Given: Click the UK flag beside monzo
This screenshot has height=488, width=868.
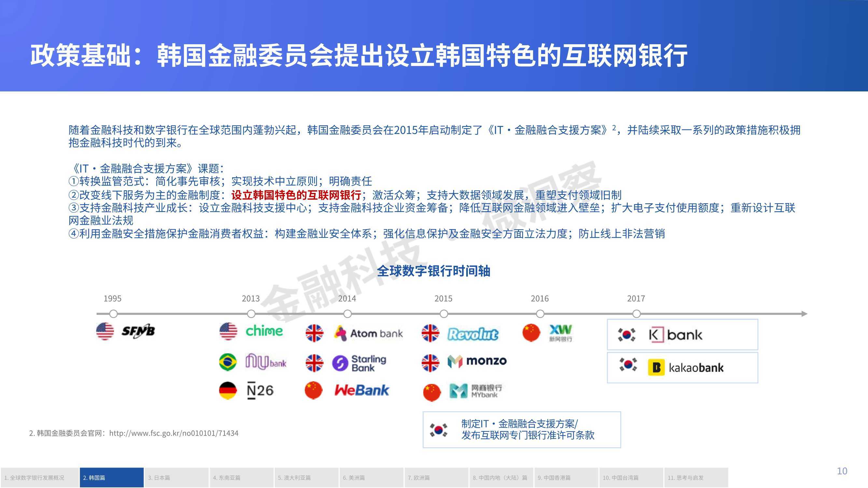Looking at the screenshot, I should coord(430,363).
